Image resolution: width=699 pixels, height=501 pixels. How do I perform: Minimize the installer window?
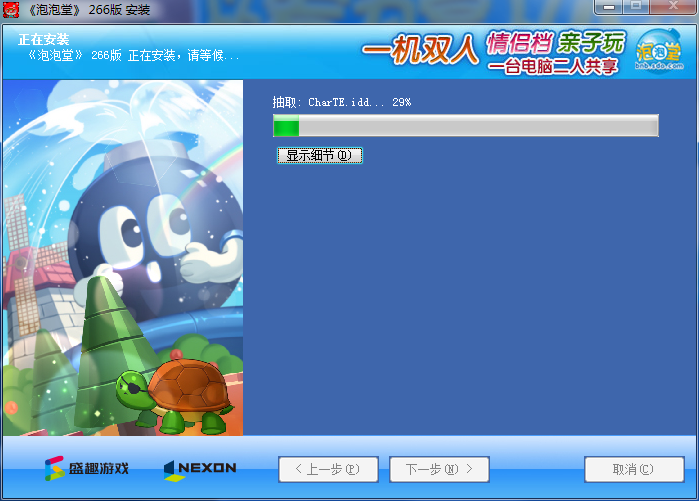tap(609, 7)
